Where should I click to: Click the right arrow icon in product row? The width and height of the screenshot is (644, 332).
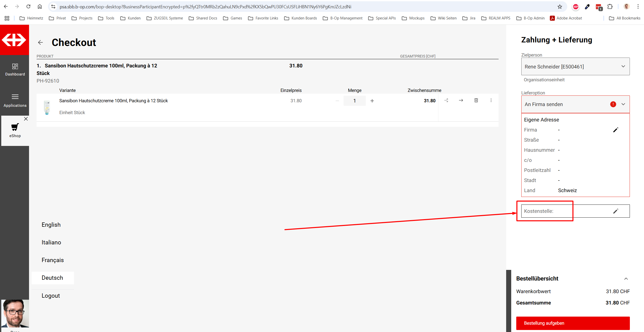point(461,100)
